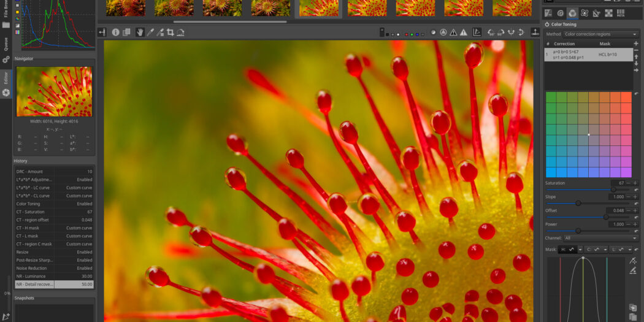Toggle the blue channel preview
The width and height of the screenshot is (644, 322).
click(417, 34)
